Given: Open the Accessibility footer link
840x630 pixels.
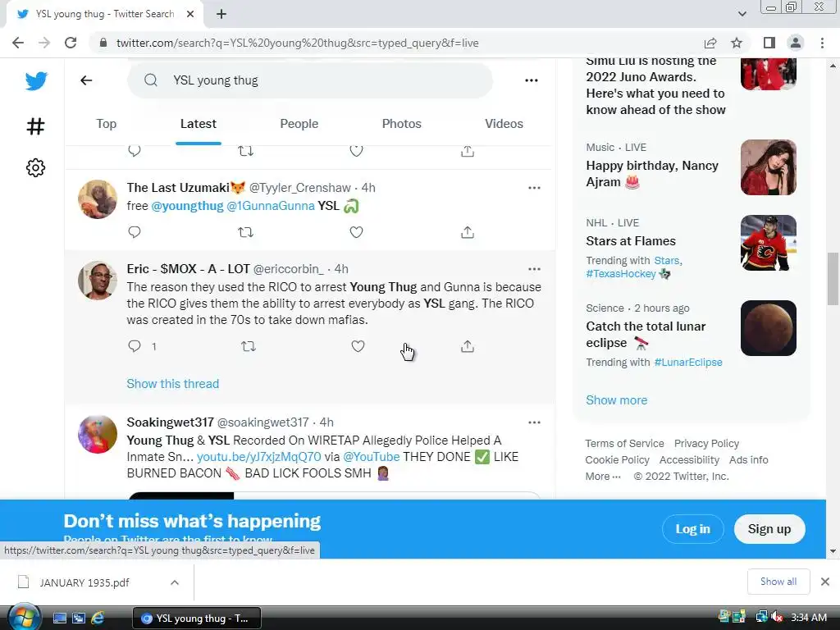Looking at the screenshot, I should (689, 459).
